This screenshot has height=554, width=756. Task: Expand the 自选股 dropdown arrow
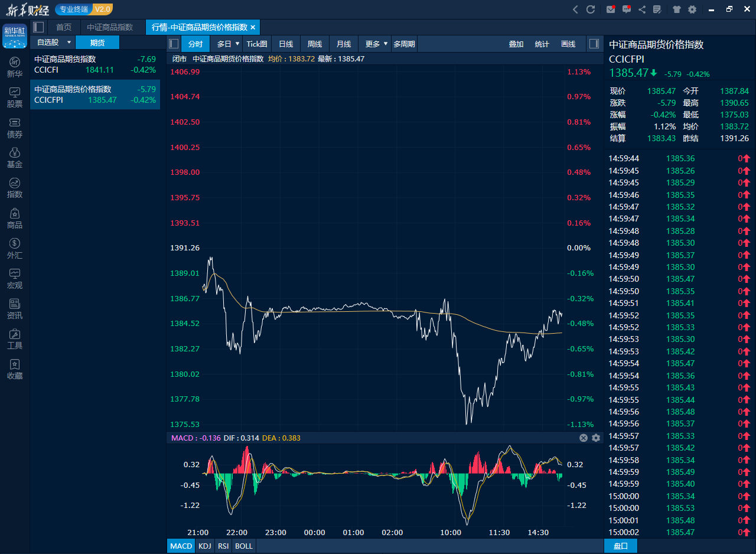[69, 43]
